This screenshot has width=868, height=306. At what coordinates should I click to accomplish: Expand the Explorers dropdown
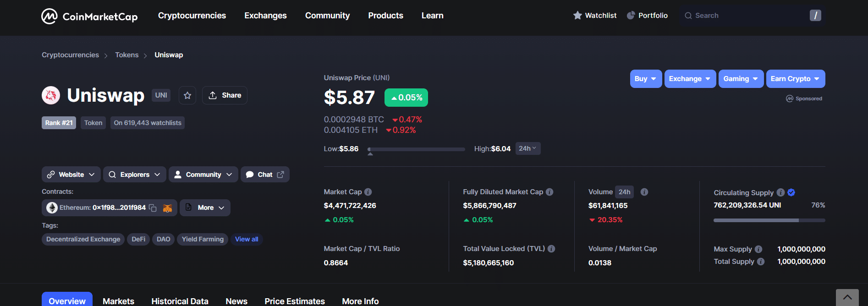coord(135,175)
